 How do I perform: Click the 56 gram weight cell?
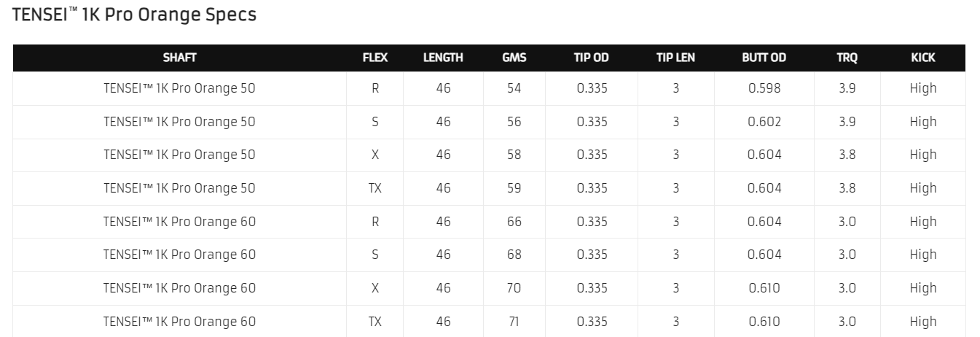(x=514, y=122)
